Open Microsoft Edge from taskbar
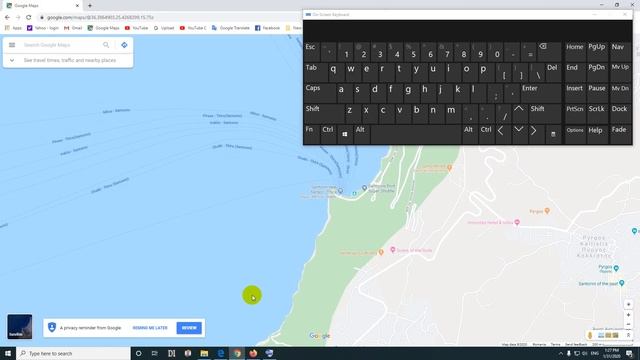The width and height of the screenshot is (640, 360). click(221, 353)
